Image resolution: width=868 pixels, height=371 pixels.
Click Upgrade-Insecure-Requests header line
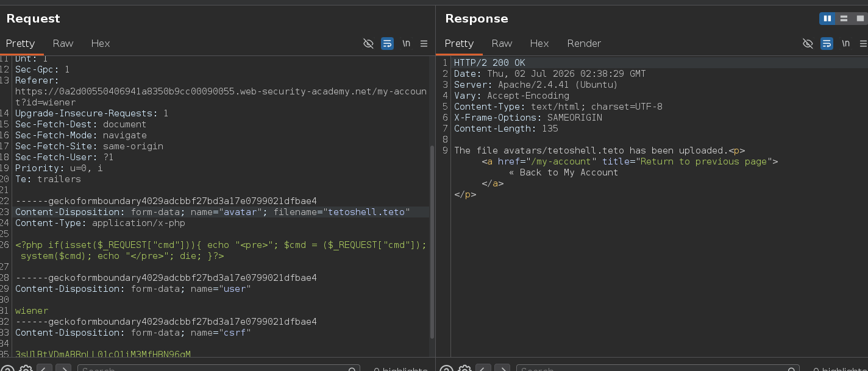(91, 113)
